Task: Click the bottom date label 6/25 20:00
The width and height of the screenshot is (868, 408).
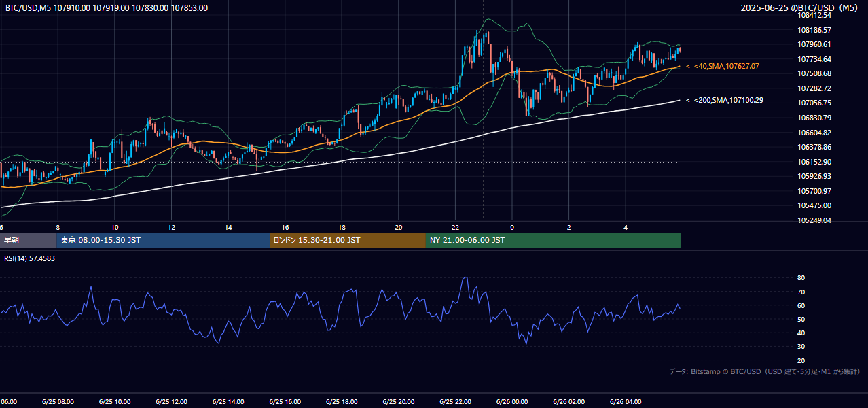Action: [399, 402]
